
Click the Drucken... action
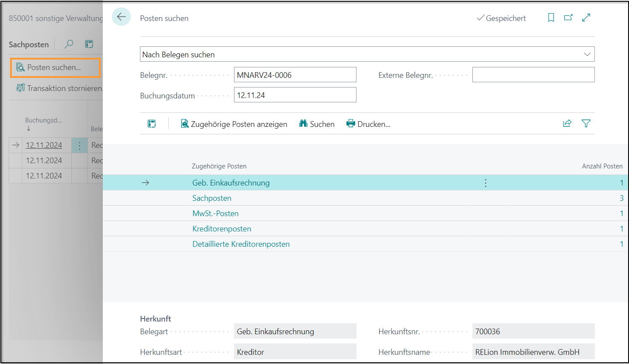[368, 124]
